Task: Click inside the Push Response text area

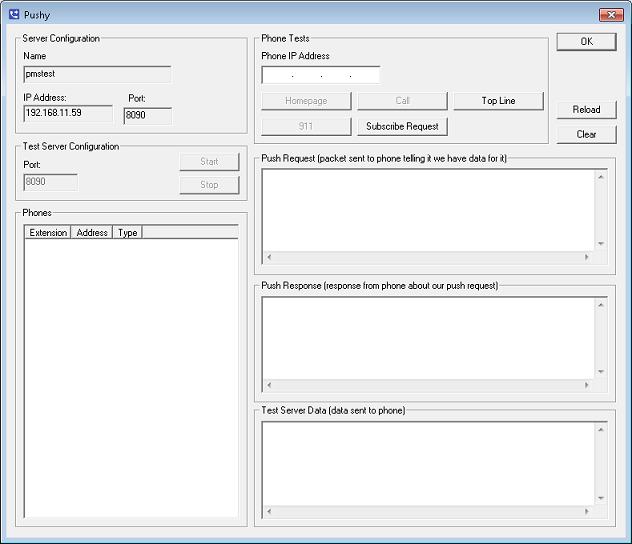Action: (428, 337)
